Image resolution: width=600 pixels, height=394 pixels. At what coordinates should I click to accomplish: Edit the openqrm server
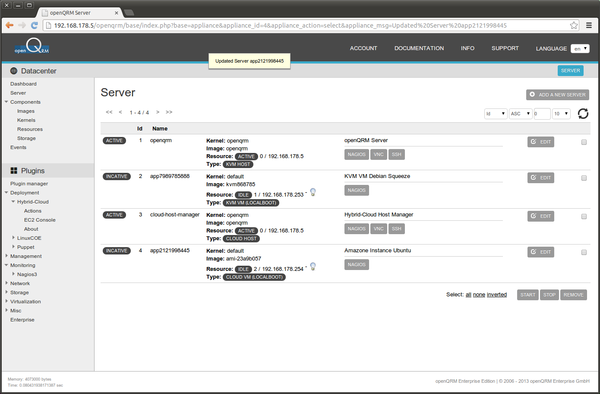(541, 142)
